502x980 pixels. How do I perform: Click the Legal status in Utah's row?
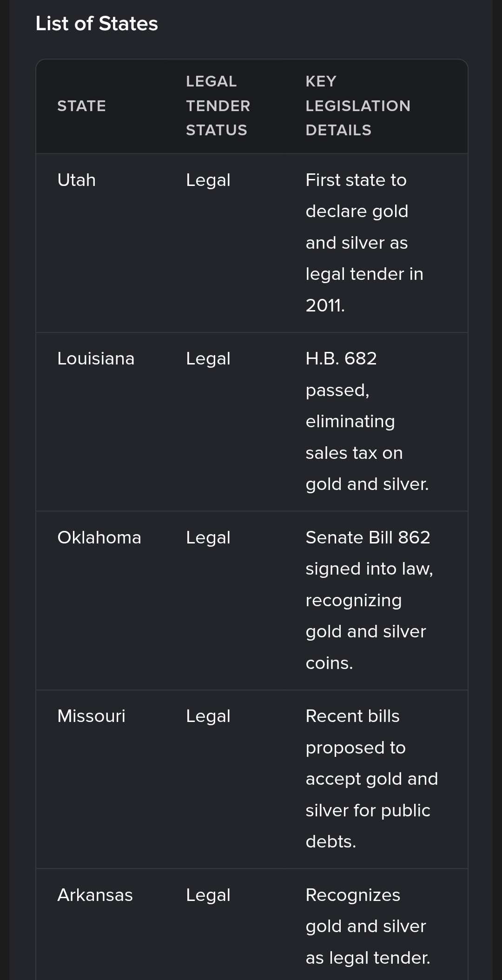(x=208, y=180)
